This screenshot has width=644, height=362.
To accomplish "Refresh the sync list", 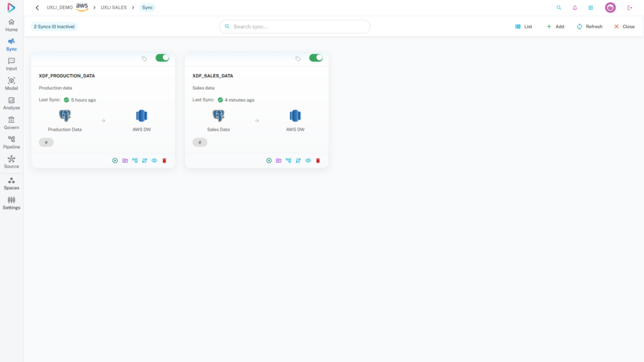I will point(589,26).
